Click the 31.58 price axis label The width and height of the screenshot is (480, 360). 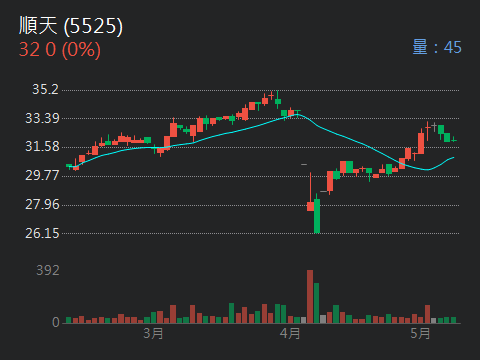coord(42,147)
